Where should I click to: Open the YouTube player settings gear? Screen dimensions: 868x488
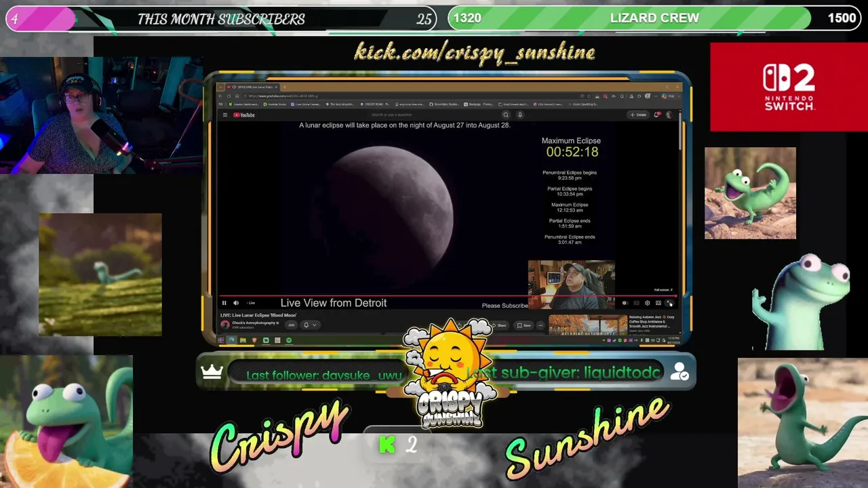click(x=647, y=303)
